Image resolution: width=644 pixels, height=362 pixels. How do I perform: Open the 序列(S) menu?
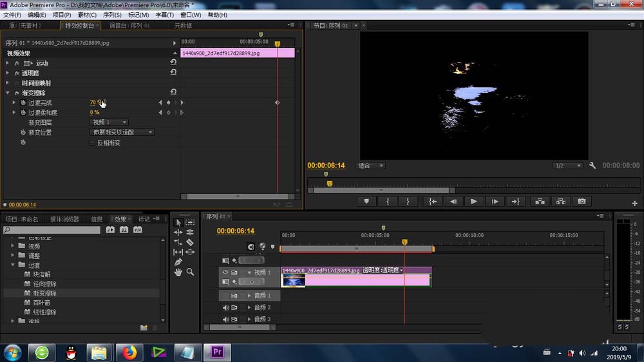pyautogui.click(x=112, y=15)
